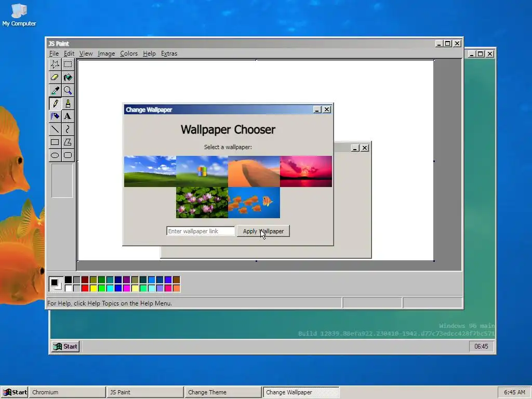
Task: Open the Extras menu in JS Paint
Action: pos(169,54)
